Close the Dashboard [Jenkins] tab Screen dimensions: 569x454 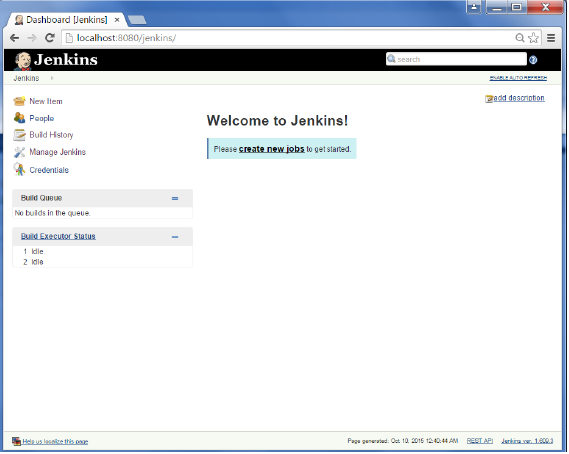pyautogui.click(x=117, y=20)
